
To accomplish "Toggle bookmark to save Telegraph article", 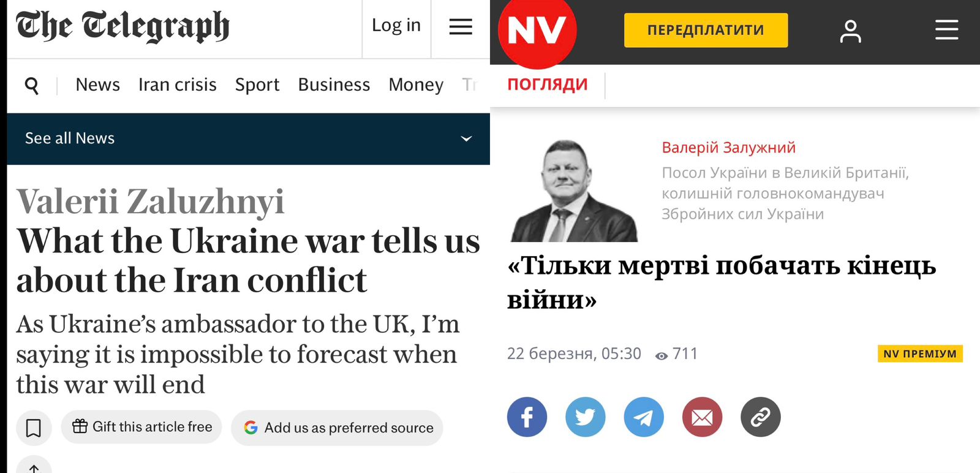I will tap(34, 428).
